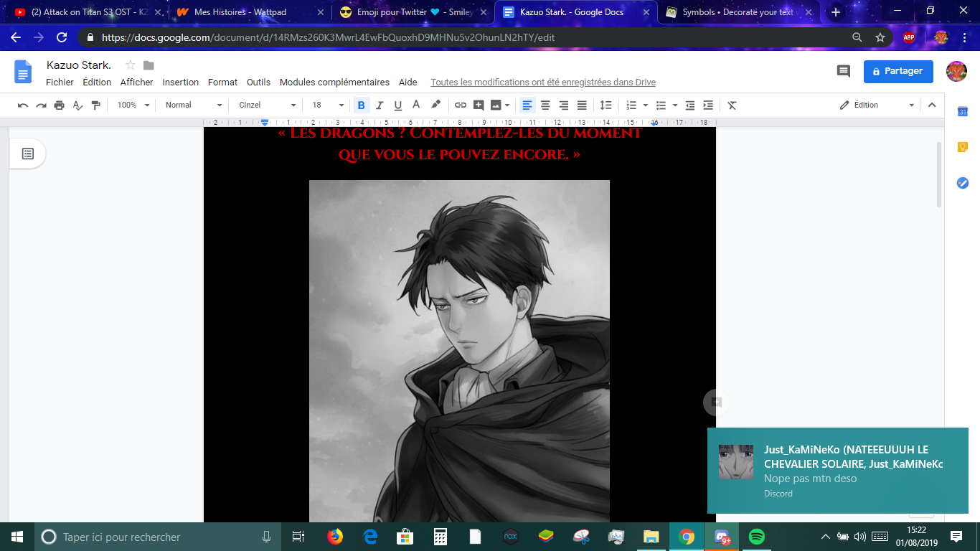Click the Print icon in toolbar
Screen dimensions: 980x551
pos(60,105)
